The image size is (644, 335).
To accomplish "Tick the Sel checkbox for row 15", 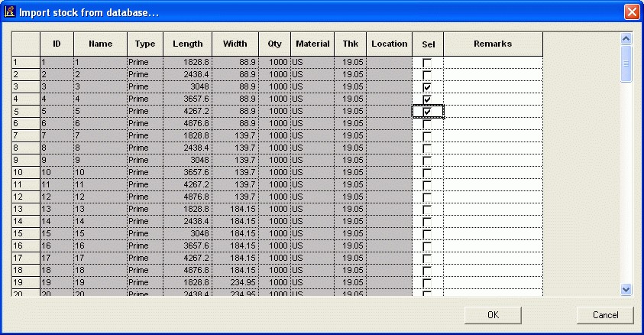I will point(427,234).
